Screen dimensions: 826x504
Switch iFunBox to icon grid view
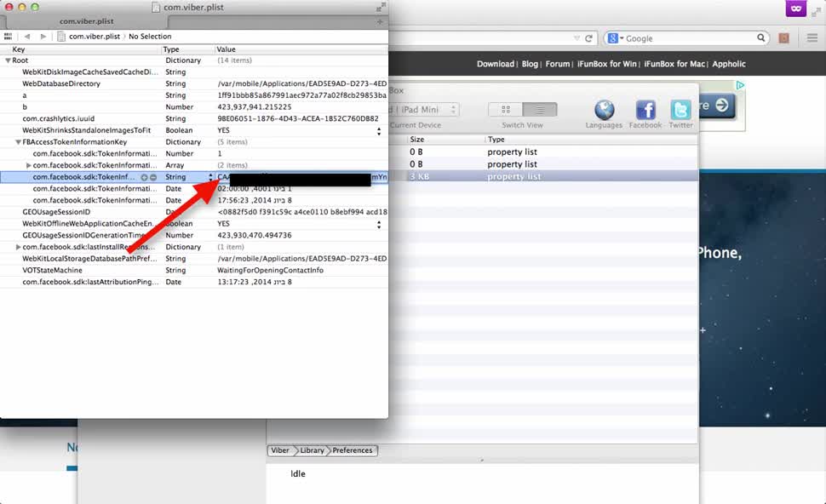(506, 110)
